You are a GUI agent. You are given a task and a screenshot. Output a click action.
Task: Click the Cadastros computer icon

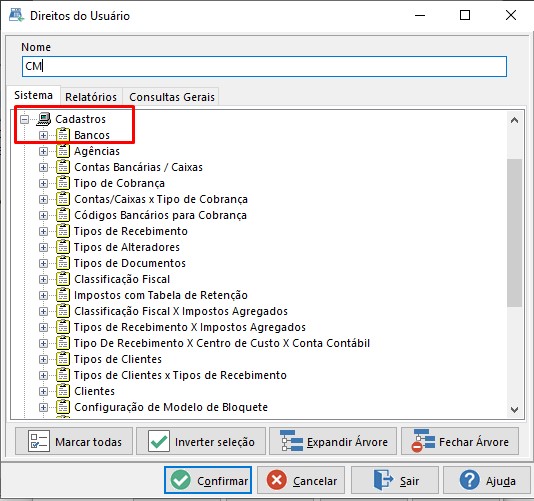click(44, 119)
